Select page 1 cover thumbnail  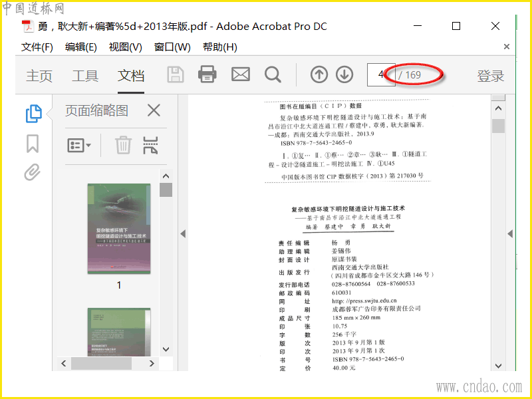(119, 228)
